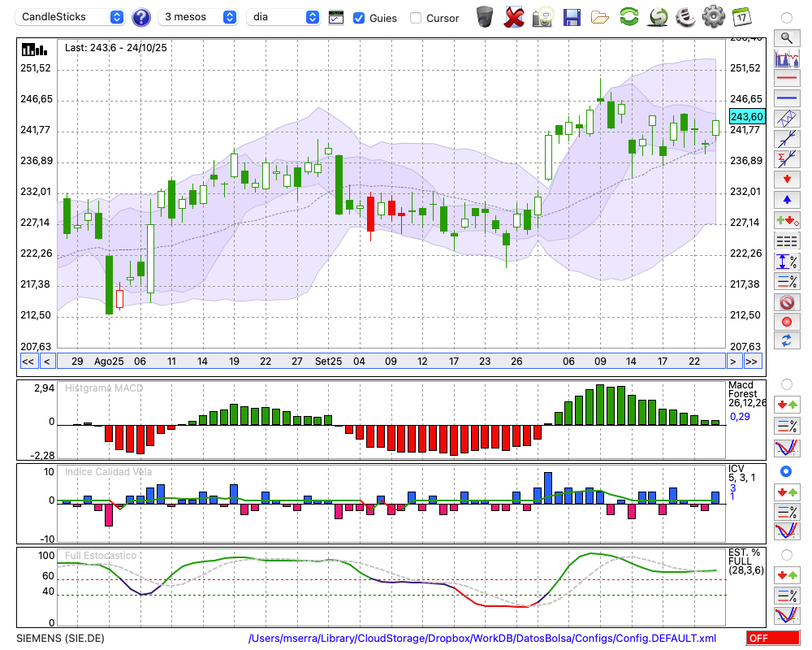The height and width of the screenshot is (650, 812).
Task: Click the blue question mark help icon
Action: (x=141, y=17)
